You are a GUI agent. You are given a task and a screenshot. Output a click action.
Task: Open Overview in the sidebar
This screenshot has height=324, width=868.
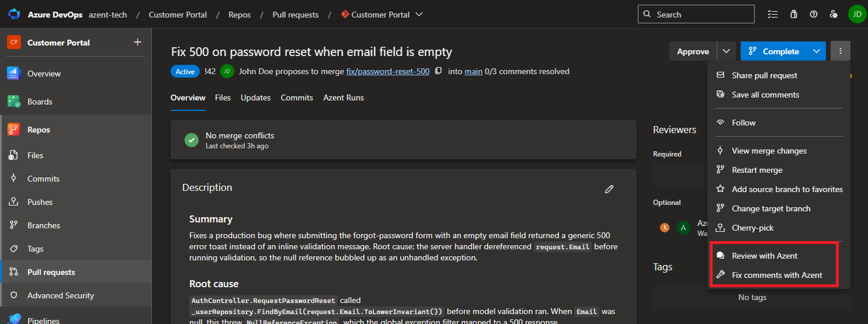(x=76, y=74)
